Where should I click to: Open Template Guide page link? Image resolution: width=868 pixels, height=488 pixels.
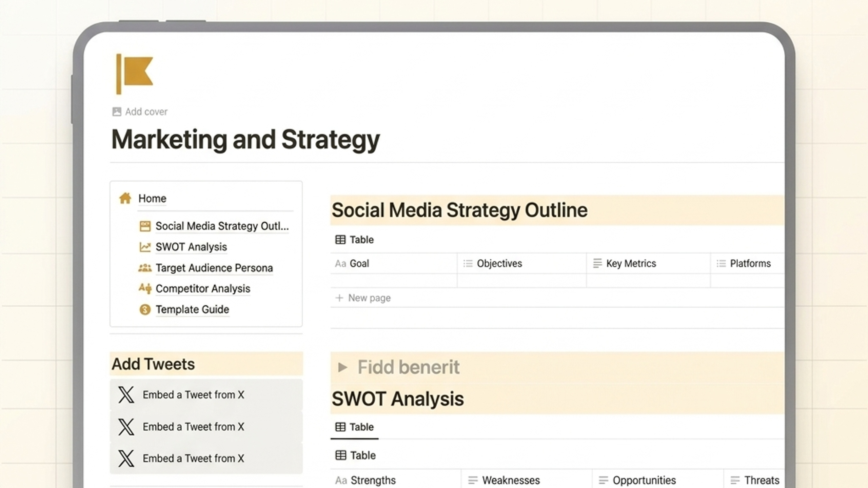click(192, 309)
